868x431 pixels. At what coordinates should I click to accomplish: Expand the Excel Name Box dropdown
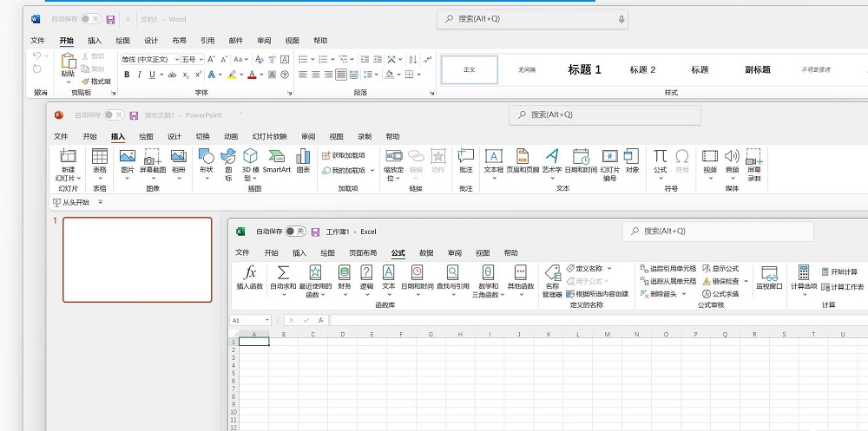pos(266,320)
